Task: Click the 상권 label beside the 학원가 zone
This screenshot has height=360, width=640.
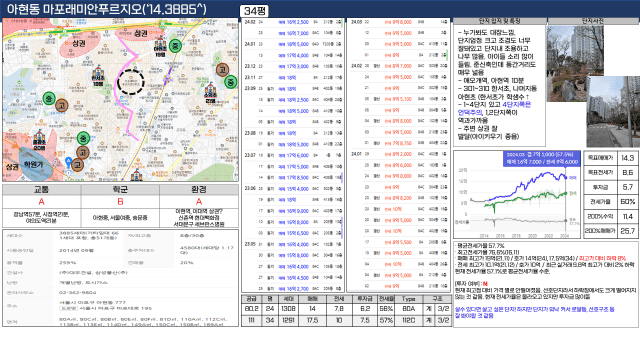Action: [x=12, y=167]
